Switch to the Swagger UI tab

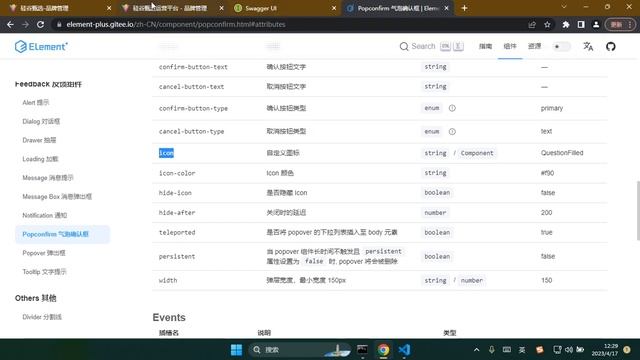click(x=285, y=8)
